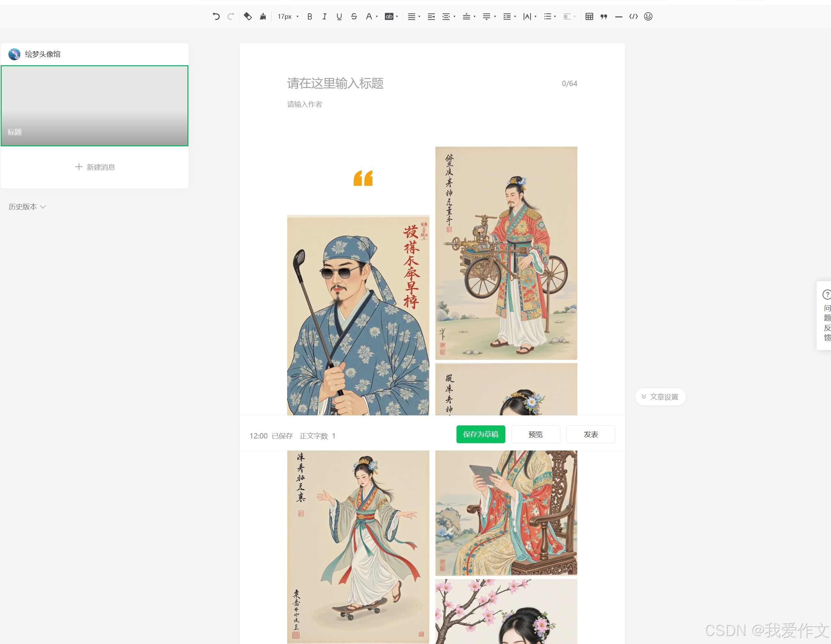Open the spacing after paragraph dropdown arrow

495,17
